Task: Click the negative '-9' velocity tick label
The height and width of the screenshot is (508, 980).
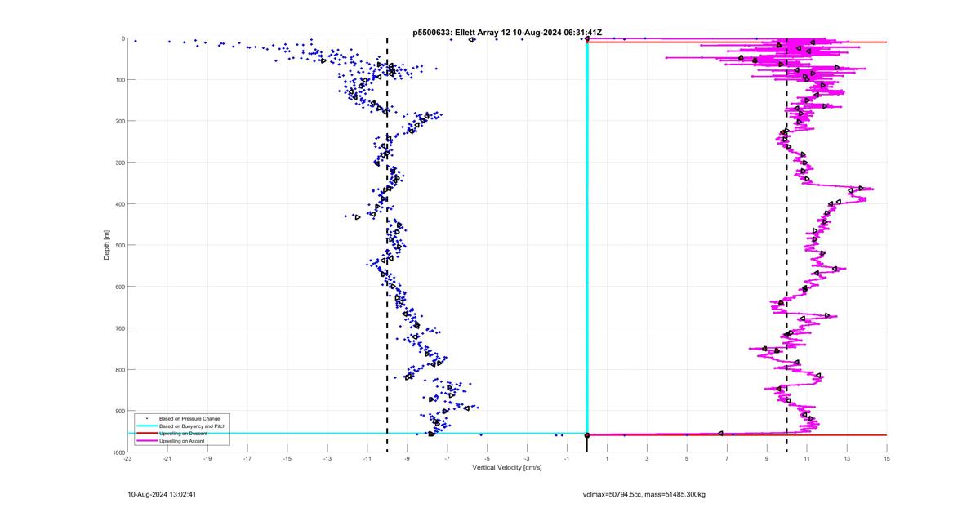Action: click(408, 459)
